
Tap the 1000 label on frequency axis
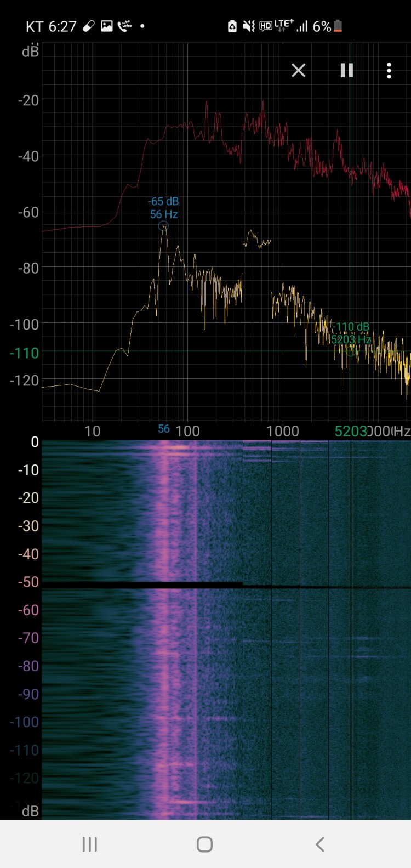pos(282,431)
